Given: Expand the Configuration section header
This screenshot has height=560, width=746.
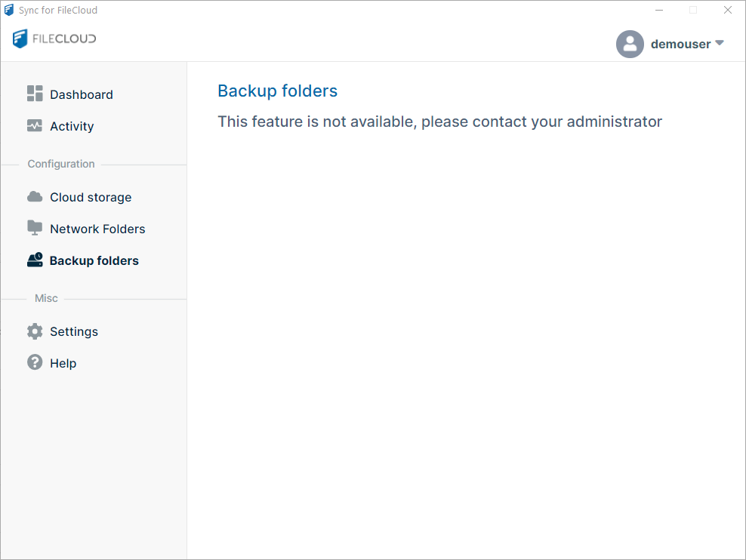Looking at the screenshot, I should click(60, 164).
